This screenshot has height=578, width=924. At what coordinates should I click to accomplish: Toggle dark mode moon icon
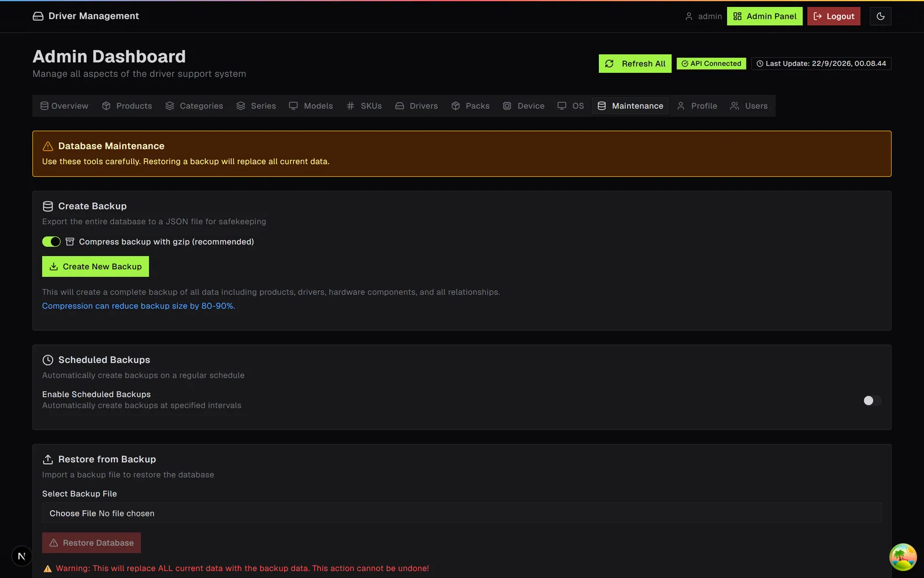880,16
